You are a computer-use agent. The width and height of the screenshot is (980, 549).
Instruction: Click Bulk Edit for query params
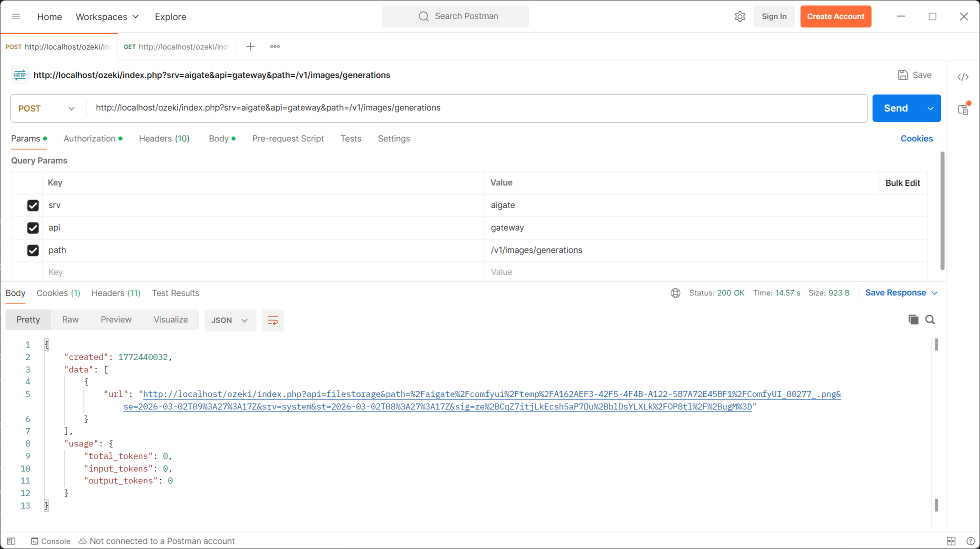pyautogui.click(x=902, y=183)
